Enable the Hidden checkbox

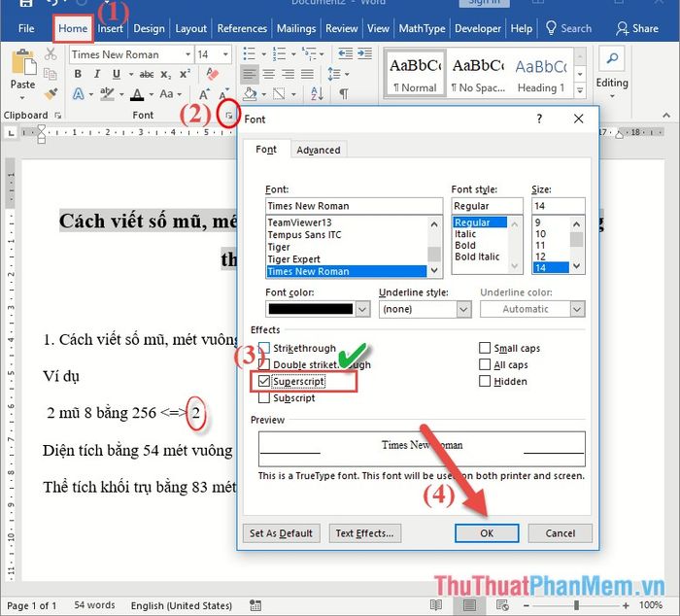(x=485, y=381)
